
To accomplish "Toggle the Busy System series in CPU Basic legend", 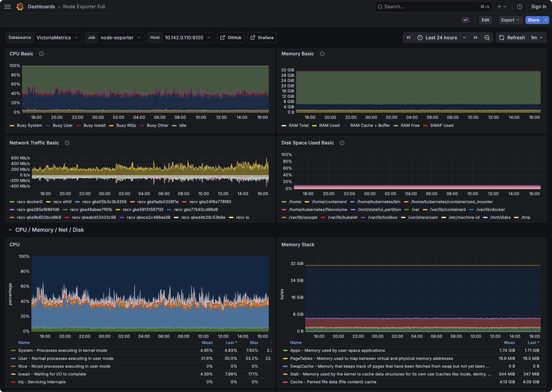I will click(29, 125).
